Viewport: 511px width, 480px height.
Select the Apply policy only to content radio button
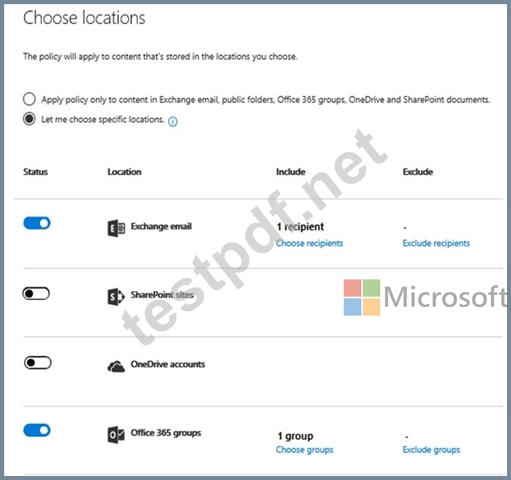(x=29, y=99)
